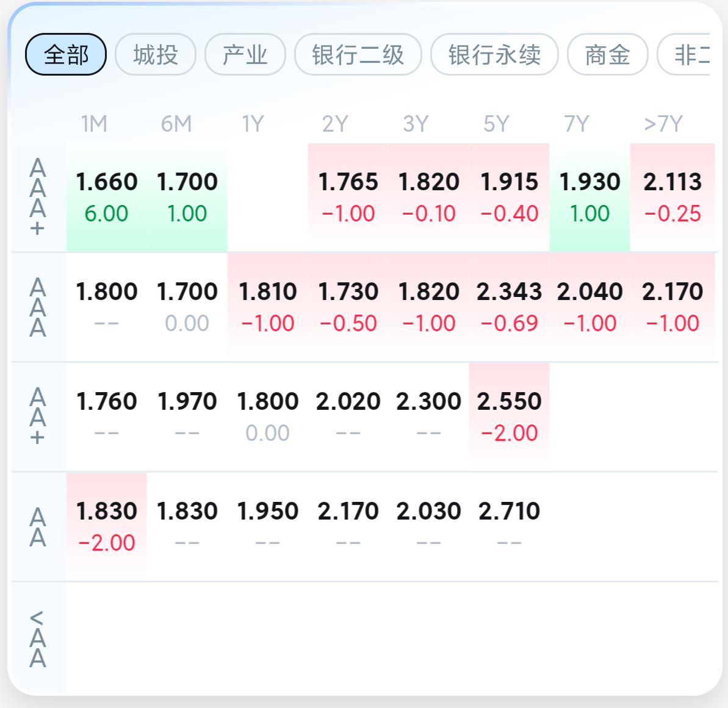Select the AA+ 3Y cell 2.300
The height and width of the screenshot is (708, 728).
(x=429, y=417)
